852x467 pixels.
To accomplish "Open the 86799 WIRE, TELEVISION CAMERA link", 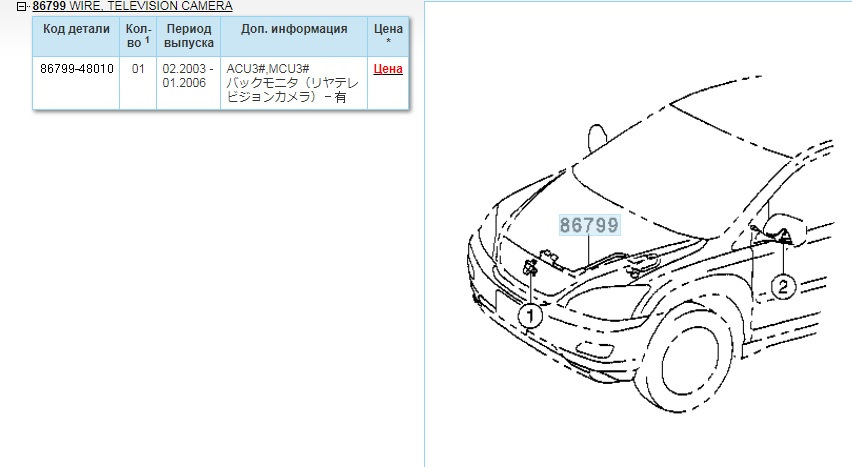I will coord(132,6).
